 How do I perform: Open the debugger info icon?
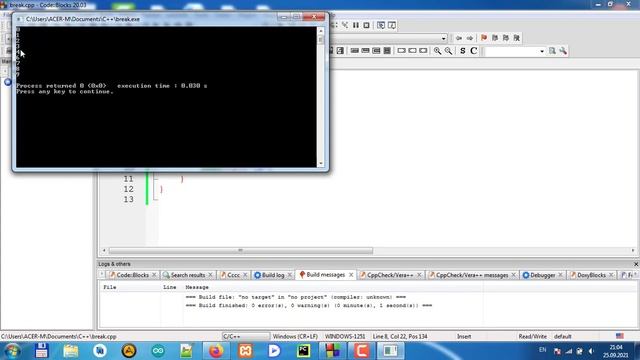tap(392, 25)
